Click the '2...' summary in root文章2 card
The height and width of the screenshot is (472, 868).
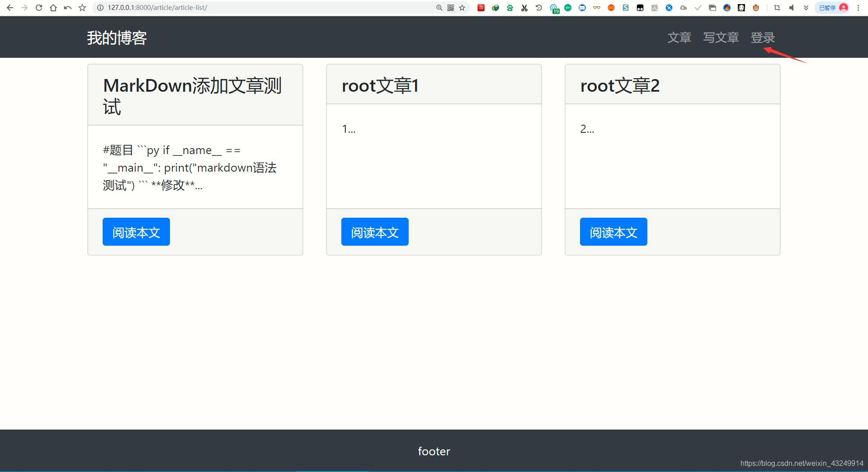(x=587, y=129)
